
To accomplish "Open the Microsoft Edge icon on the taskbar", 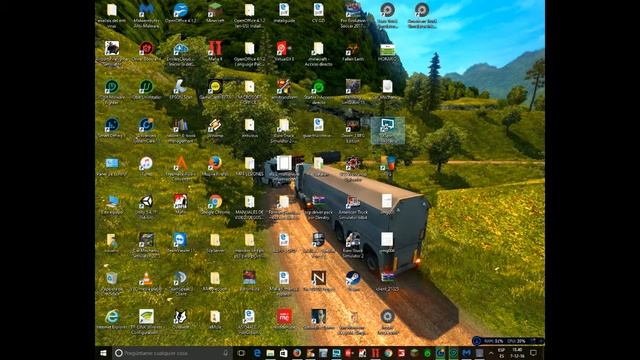I will [257, 353].
